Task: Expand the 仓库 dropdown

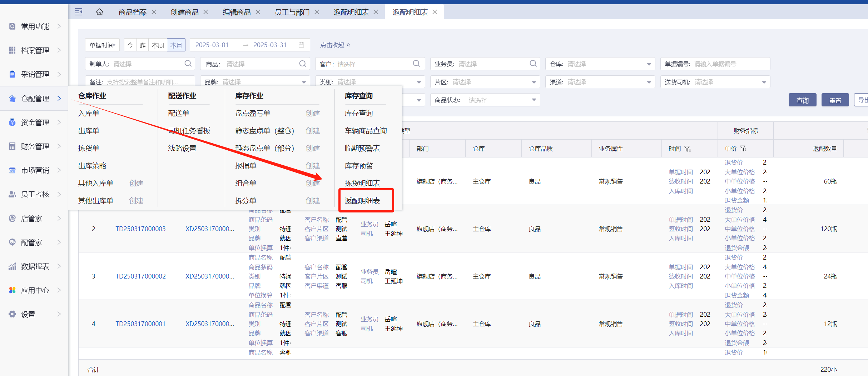Action: tap(600, 64)
